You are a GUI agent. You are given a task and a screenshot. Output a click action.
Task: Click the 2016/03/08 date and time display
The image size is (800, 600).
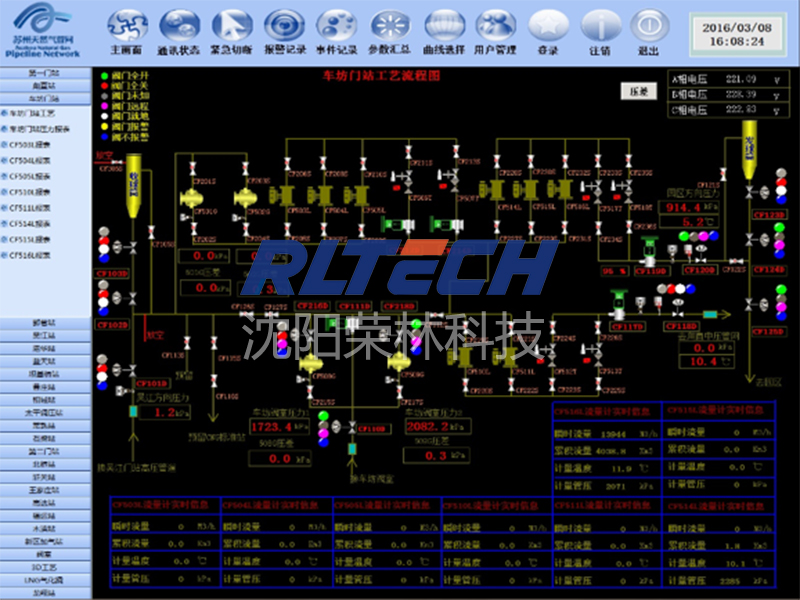[737, 35]
